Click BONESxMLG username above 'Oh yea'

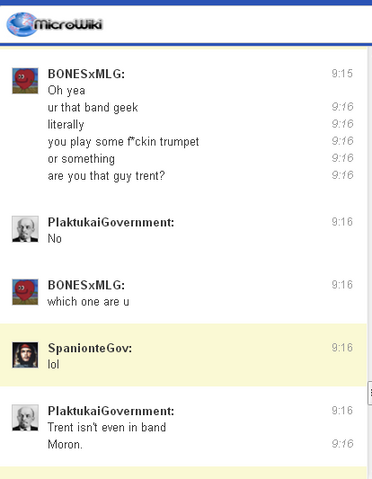point(86,74)
